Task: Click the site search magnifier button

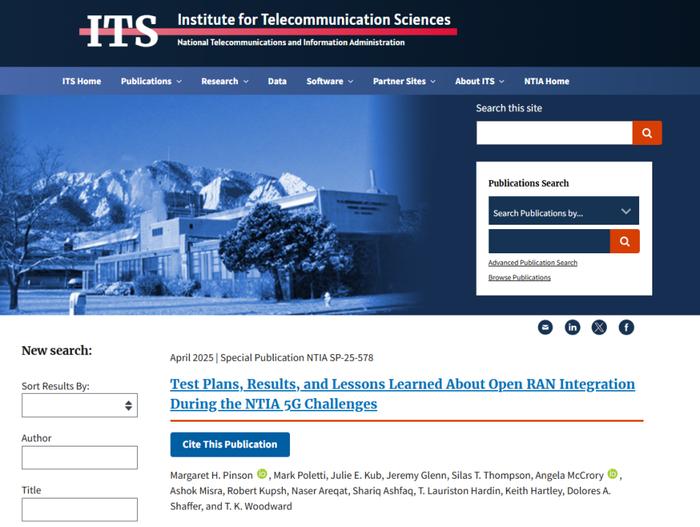Action: (x=647, y=133)
